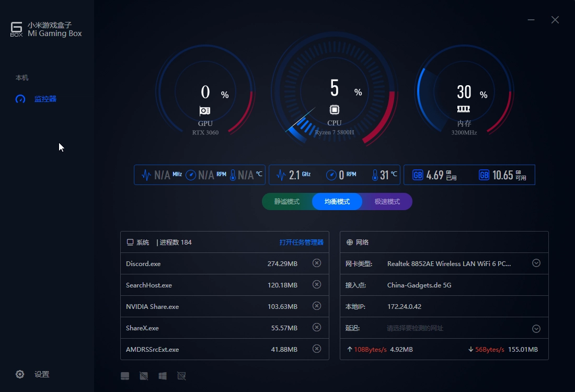Viewport: 575px width, 392px height.
Task: Click the CPU 2.1 GHz waveform icon
Action: click(281, 175)
